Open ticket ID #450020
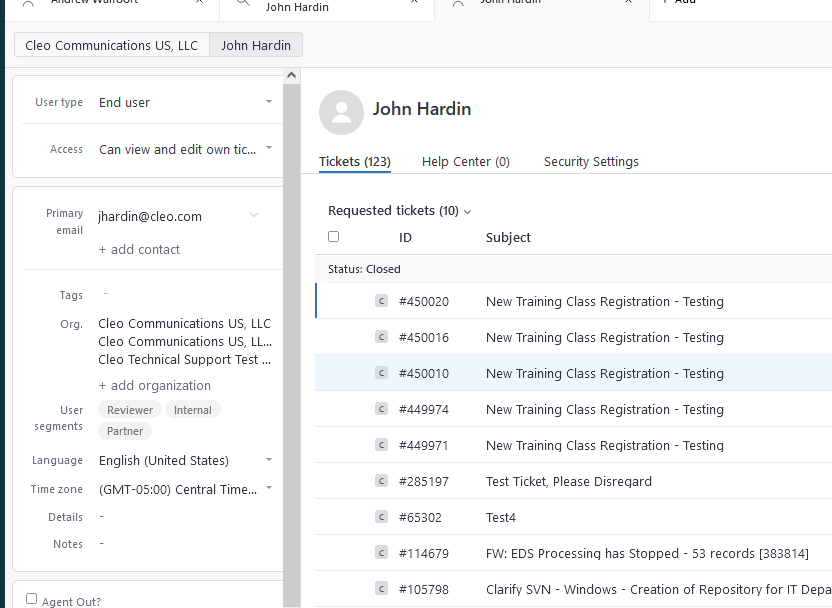Image resolution: width=832 pixels, height=608 pixels. pos(423,301)
